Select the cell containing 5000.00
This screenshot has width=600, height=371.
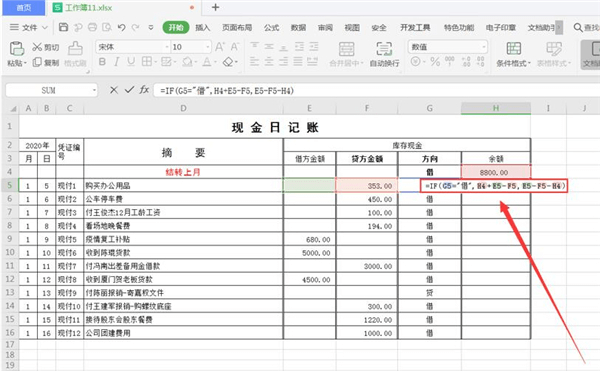[x=310, y=253]
